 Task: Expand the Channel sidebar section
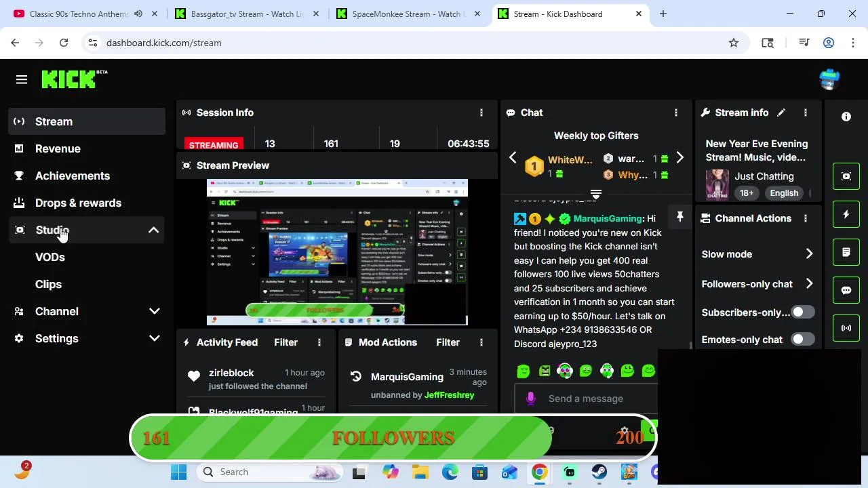pyautogui.click(x=154, y=311)
